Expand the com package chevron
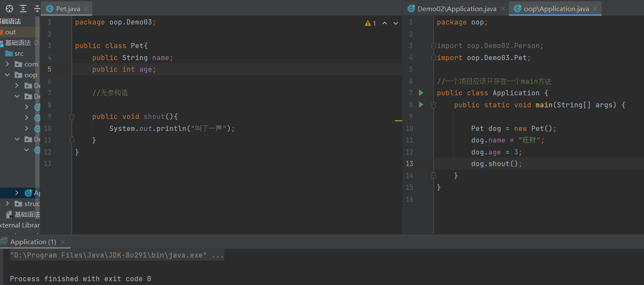 pyautogui.click(x=7, y=64)
